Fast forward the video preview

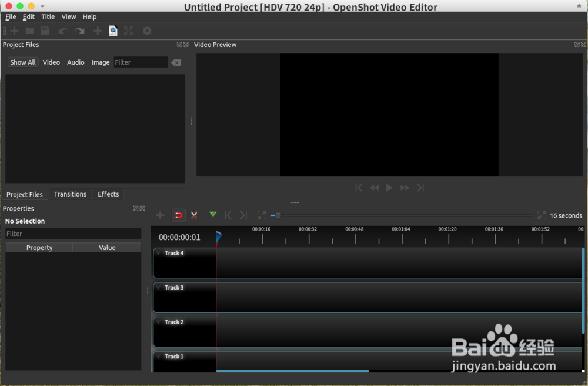[x=405, y=188]
